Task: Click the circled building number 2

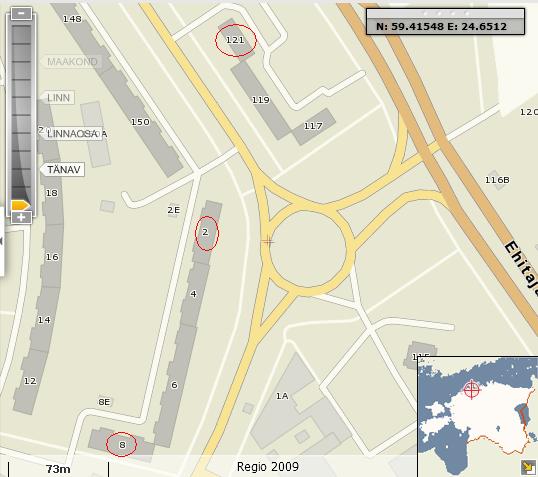Action: [207, 233]
